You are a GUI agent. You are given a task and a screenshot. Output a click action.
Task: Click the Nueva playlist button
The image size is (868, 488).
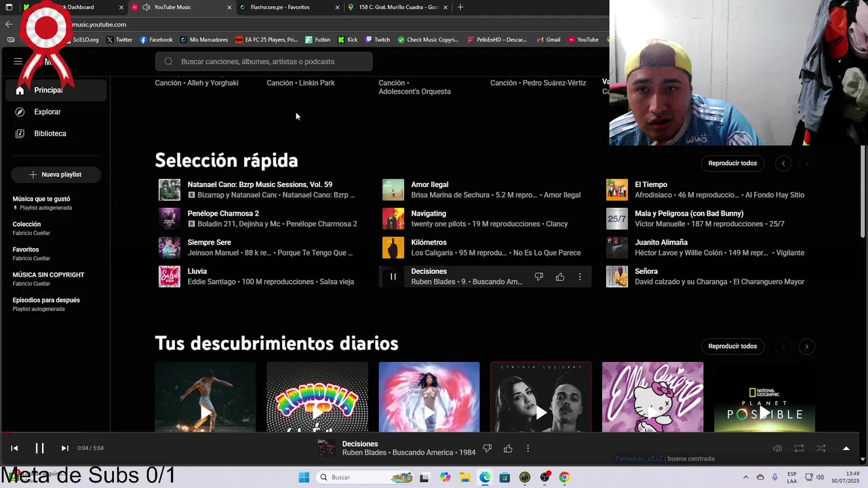56,174
